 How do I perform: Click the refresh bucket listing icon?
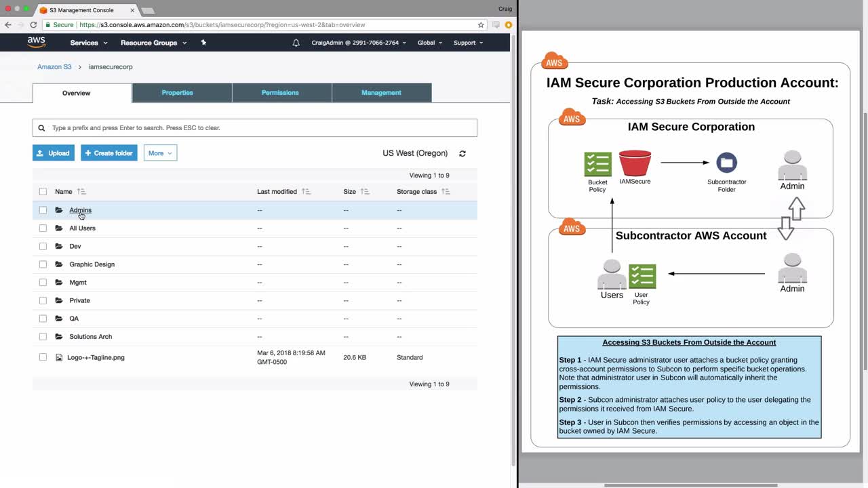tap(462, 154)
